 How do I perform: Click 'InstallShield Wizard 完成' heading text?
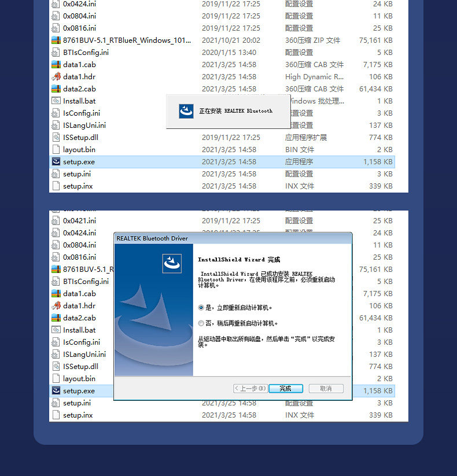pyautogui.click(x=239, y=260)
